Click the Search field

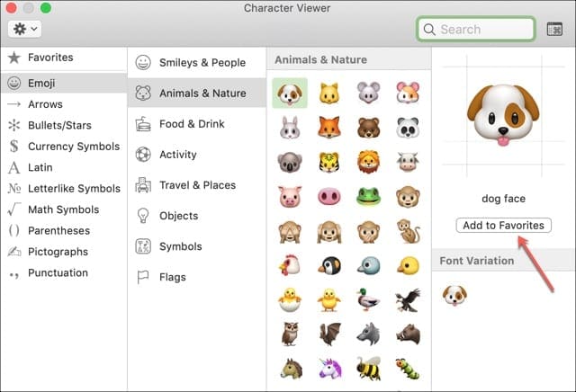point(477,30)
